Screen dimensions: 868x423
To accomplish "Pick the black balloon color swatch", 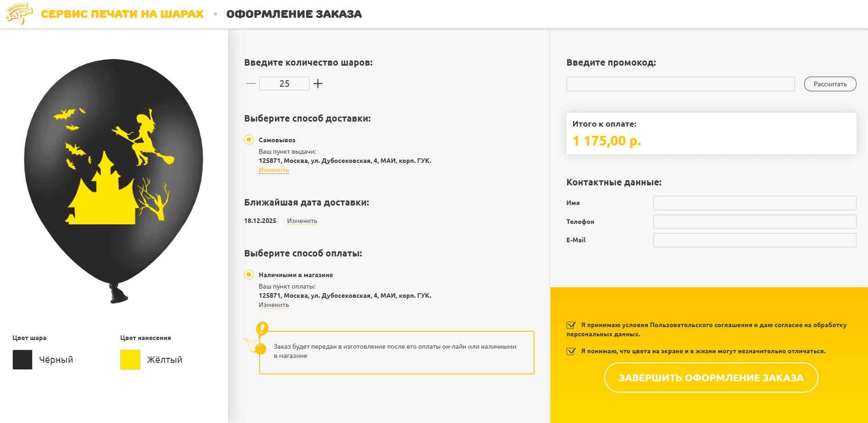I will pyautogui.click(x=22, y=360).
